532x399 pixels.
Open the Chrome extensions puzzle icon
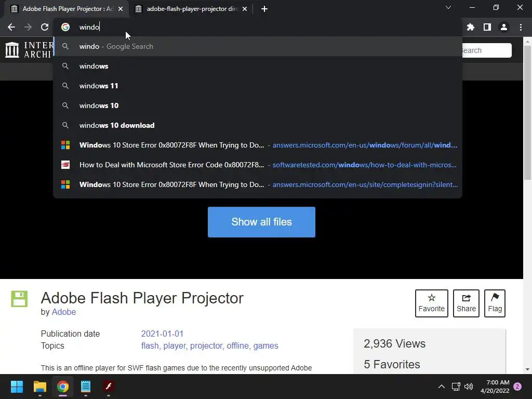470,27
